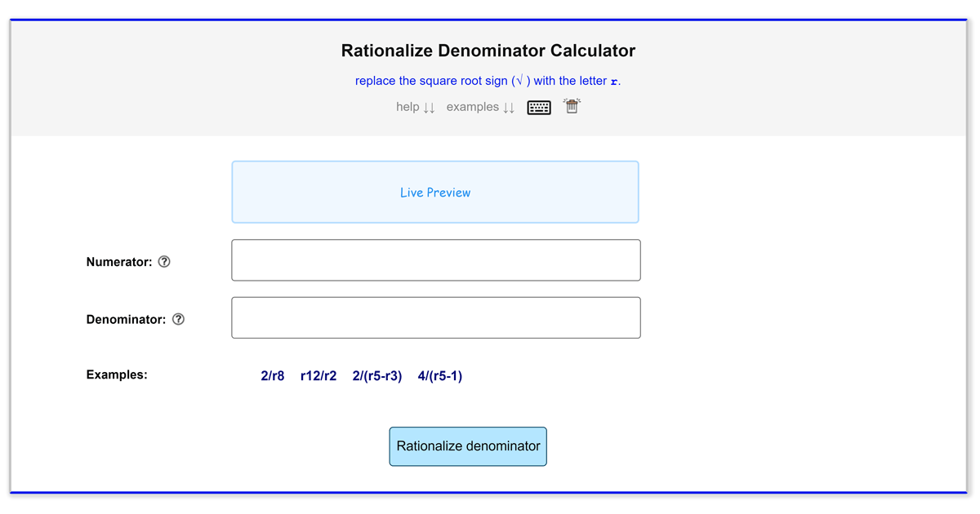Screen dimensions: 980x514
Task: Focus the Numerator input field
Action: 435,260
